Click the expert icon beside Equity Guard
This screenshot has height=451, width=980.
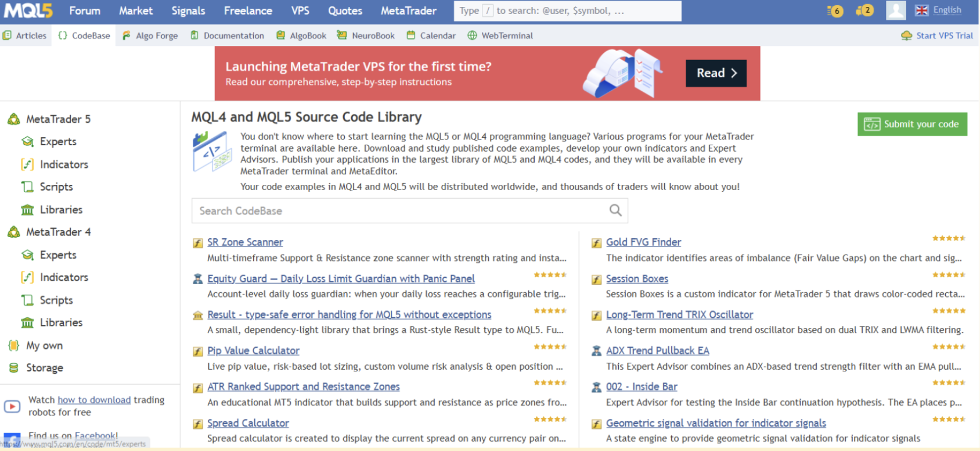(x=198, y=279)
